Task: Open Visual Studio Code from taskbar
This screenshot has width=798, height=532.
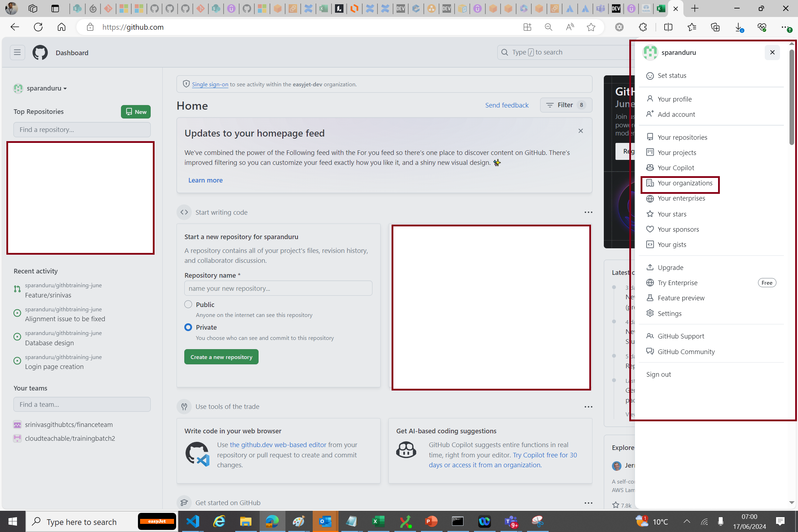Action: click(x=193, y=521)
